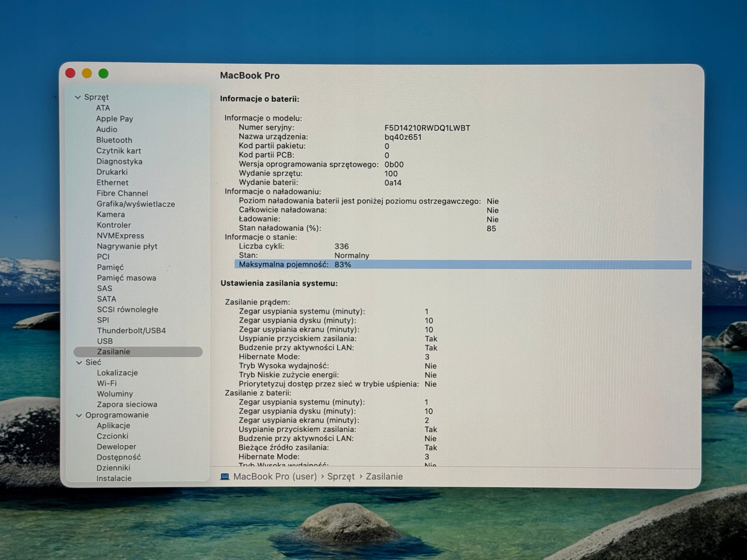Click Zasilanie in the bottom path bar
The image size is (747, 560).
point(384,477)
